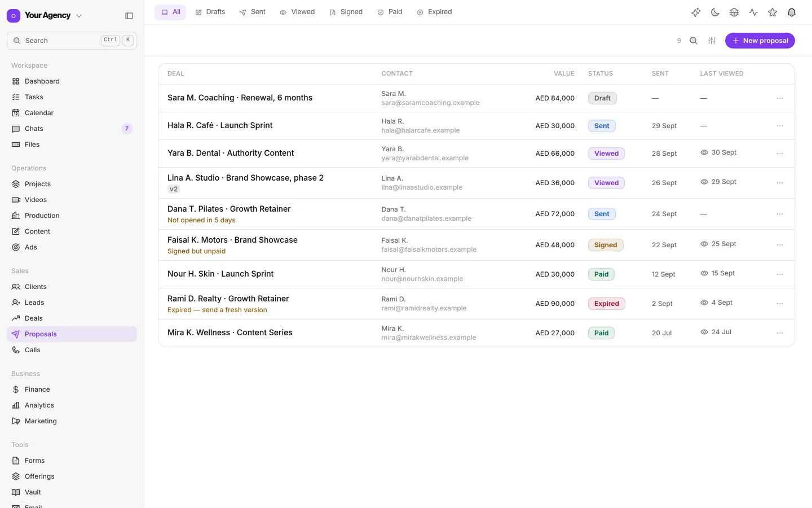The height and width of the screenshot is (508, 812).
Task: Open row menu for Hala R. Café
Action: click(x=780, y=126)
